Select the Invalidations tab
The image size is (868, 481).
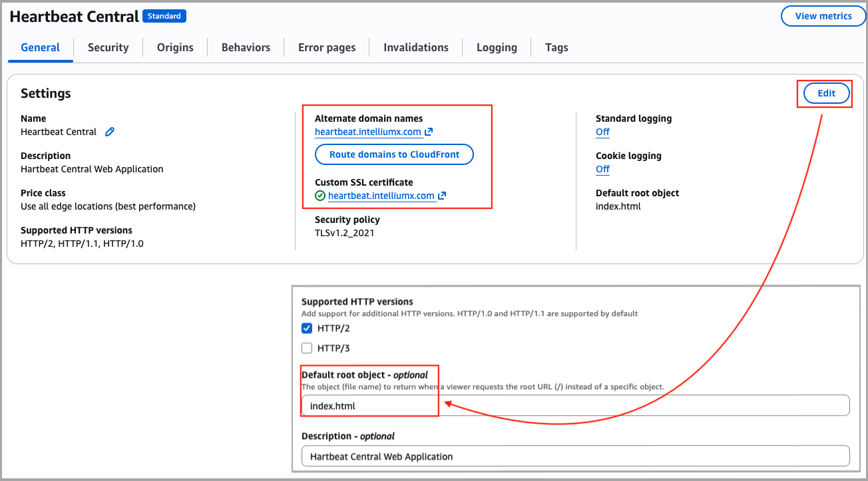tap(416, 47)
